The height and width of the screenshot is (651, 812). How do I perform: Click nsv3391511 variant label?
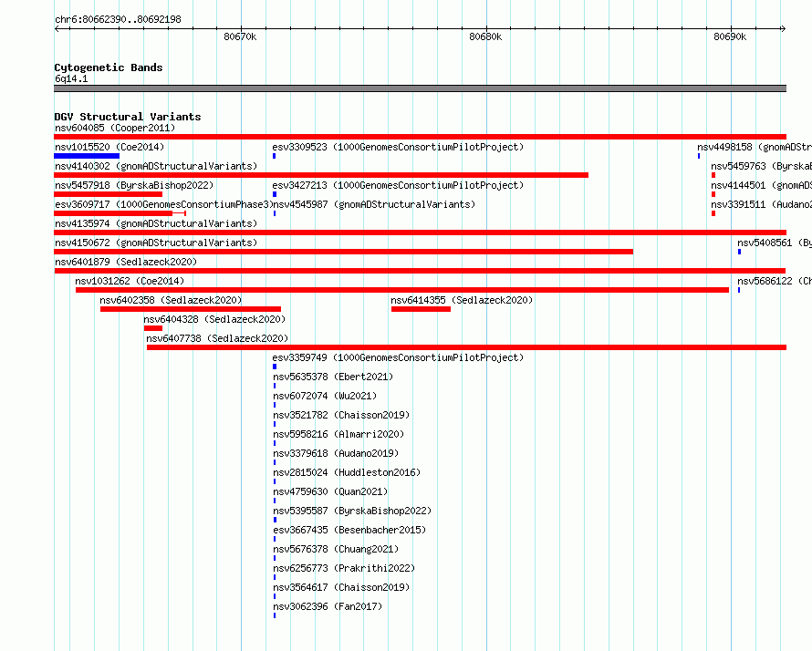761,204
